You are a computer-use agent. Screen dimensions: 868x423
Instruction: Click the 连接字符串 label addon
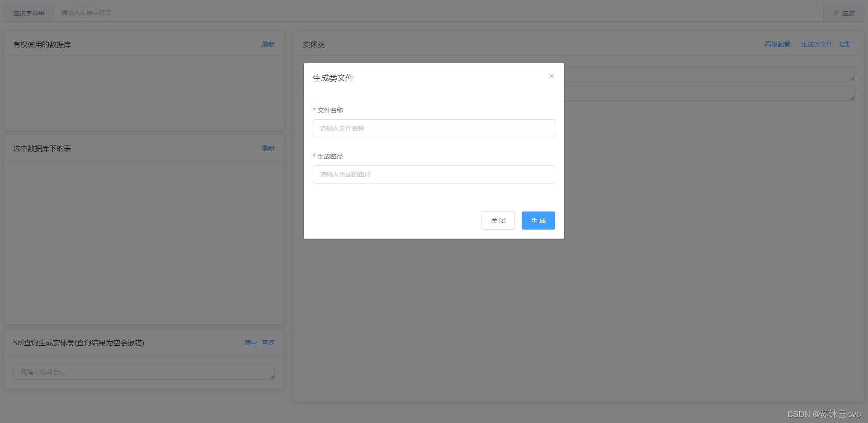pyautogui.click(x=29, y=13)
